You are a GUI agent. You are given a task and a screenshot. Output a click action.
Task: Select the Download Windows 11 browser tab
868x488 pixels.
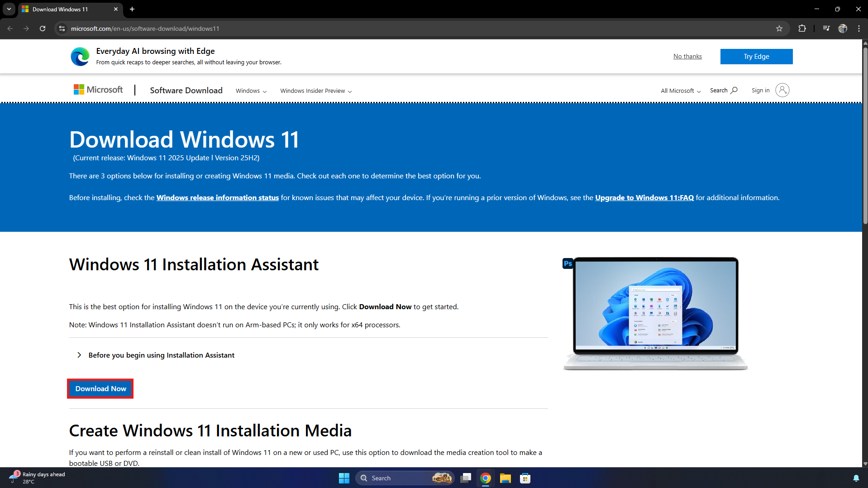click(x=60, y=9)
